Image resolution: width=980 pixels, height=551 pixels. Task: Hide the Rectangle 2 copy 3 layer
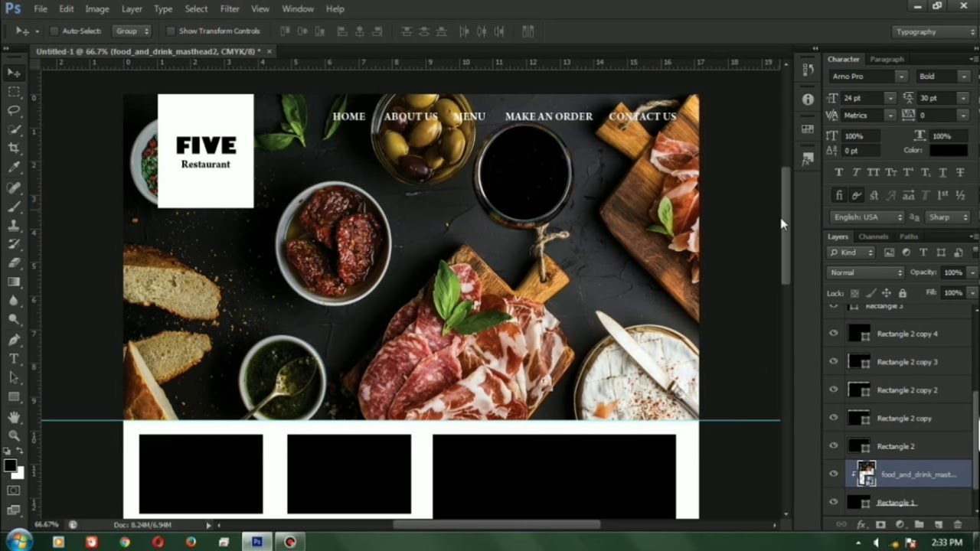point(834,362)
